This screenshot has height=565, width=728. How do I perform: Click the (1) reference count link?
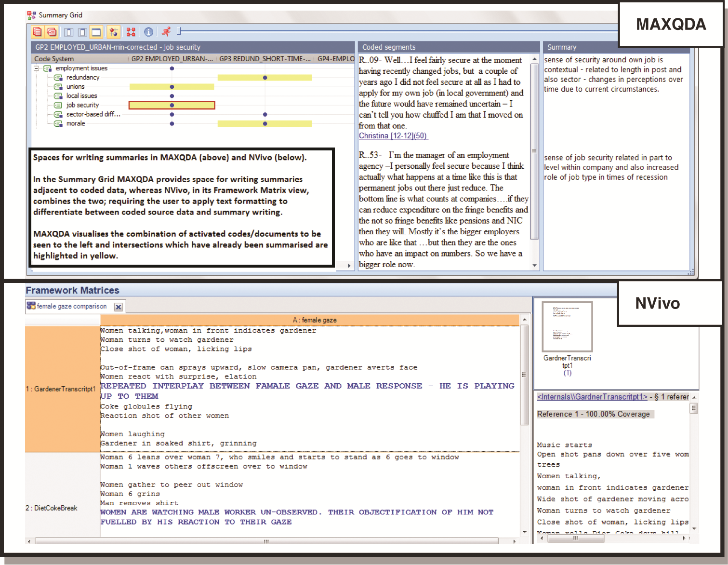[568, 373]
